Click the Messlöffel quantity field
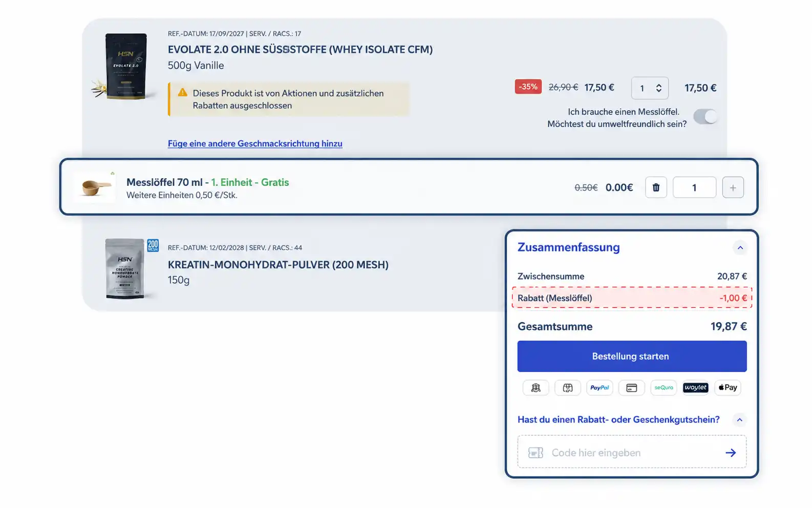This screenshot has height=508, width=812. click(x=694, y=187)
